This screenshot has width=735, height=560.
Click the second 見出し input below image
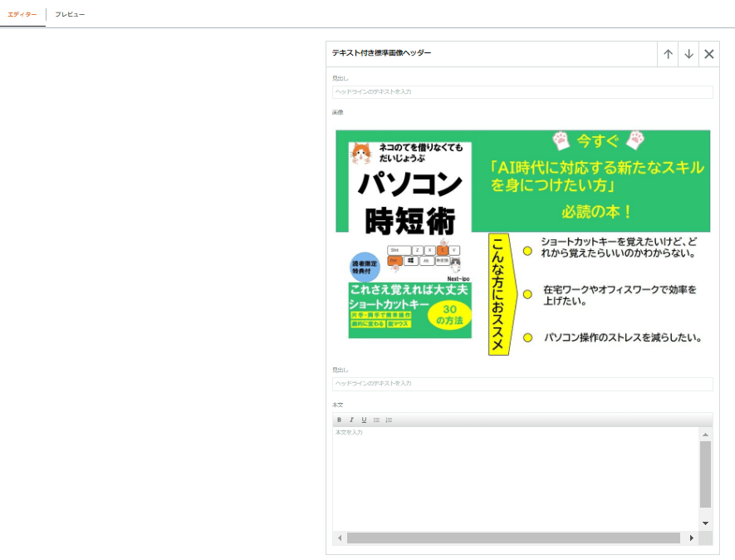tap(522, 384)
